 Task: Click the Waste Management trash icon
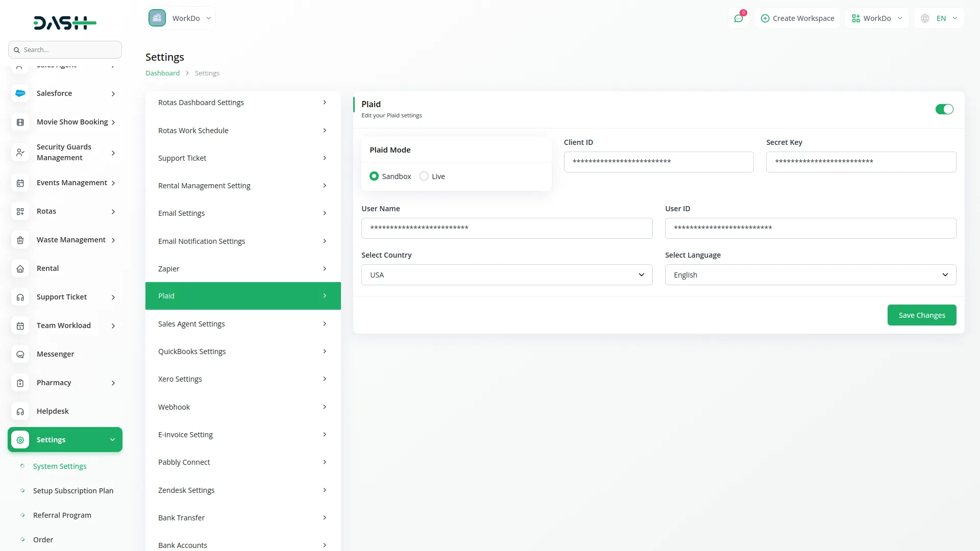[20, 240]
